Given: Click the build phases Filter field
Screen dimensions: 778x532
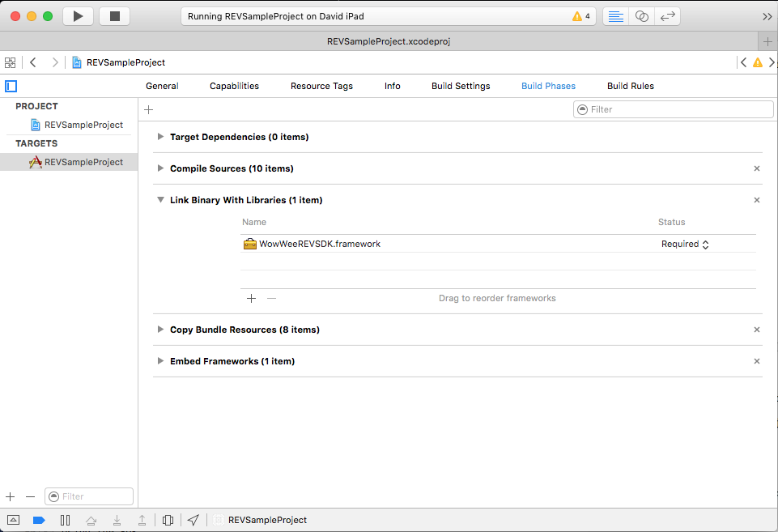Looking at the screenshot, I should [674, 109].
